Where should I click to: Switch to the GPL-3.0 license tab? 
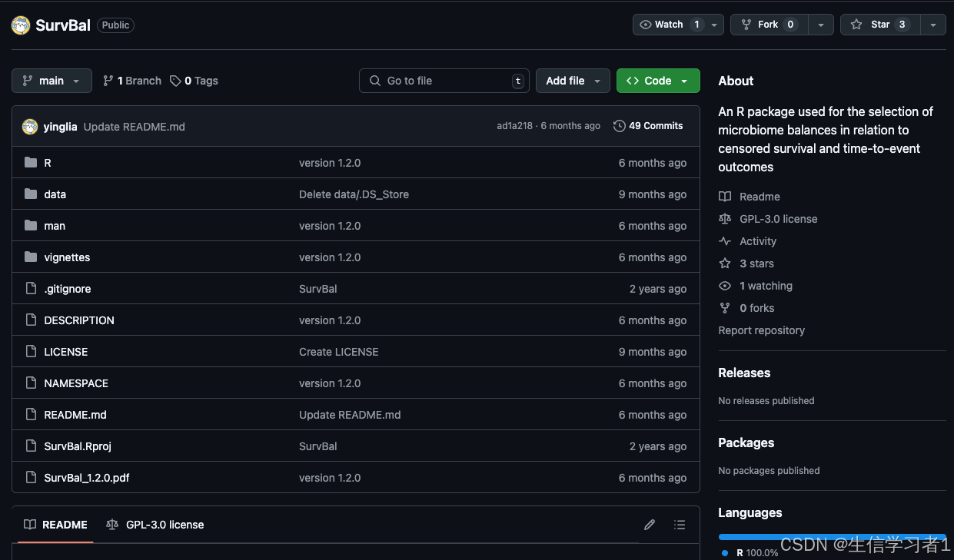(x=155, y=525)
